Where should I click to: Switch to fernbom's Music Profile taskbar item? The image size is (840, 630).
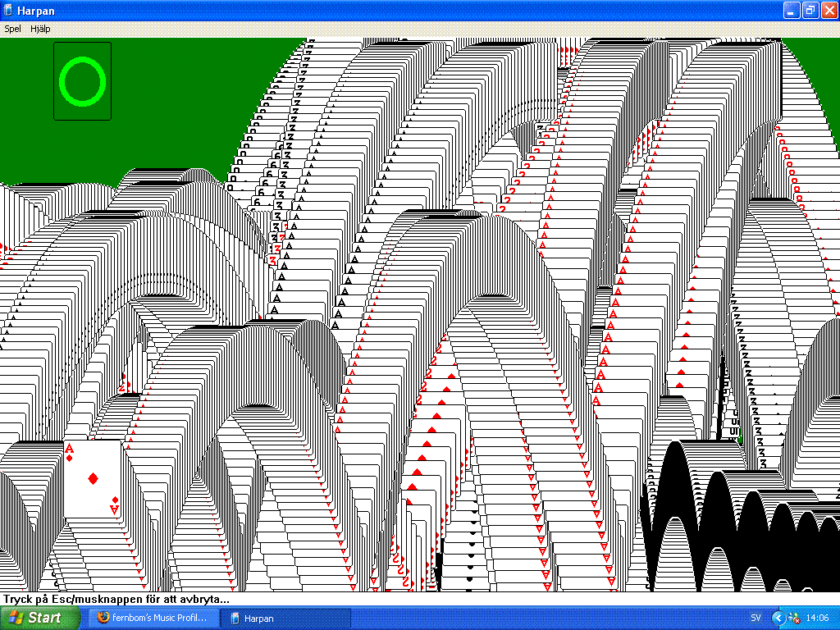tap(153, 618)
